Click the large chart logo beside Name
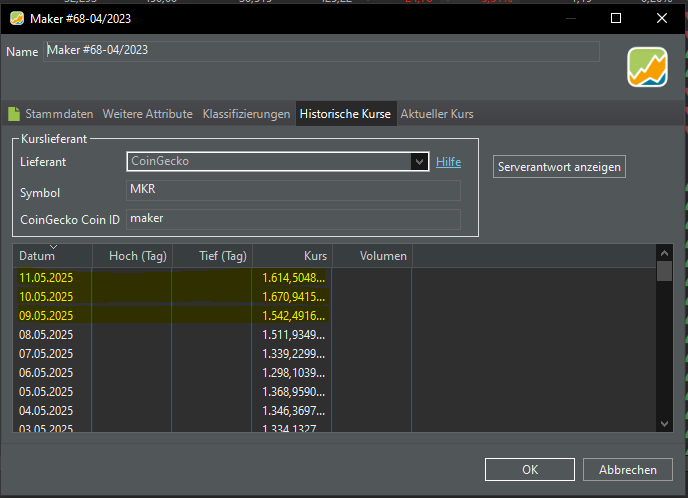688x498 pixels. pyautogui.click(x=647, y=67)
